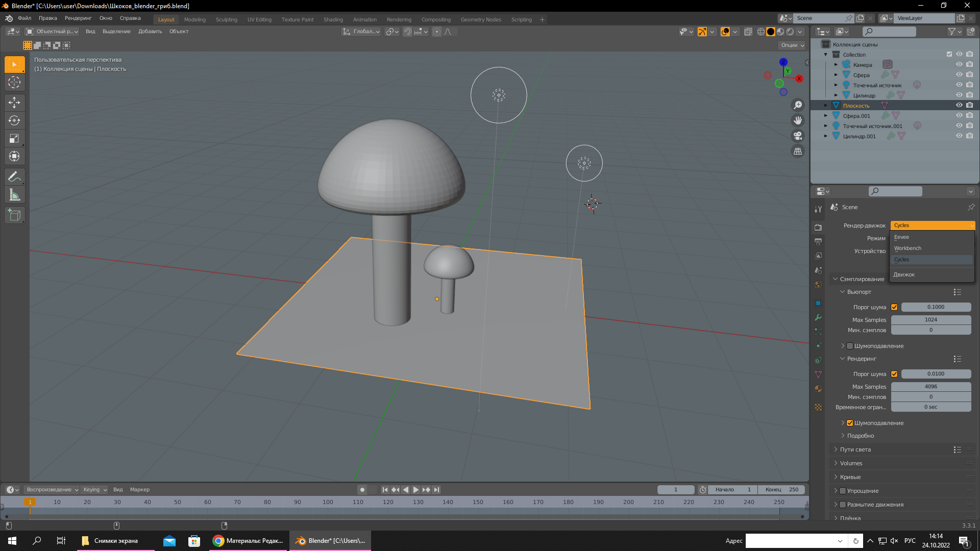Expand the Volumes panel
The image size is (980, 551).
pyautogui.click(x=851, y=463)
